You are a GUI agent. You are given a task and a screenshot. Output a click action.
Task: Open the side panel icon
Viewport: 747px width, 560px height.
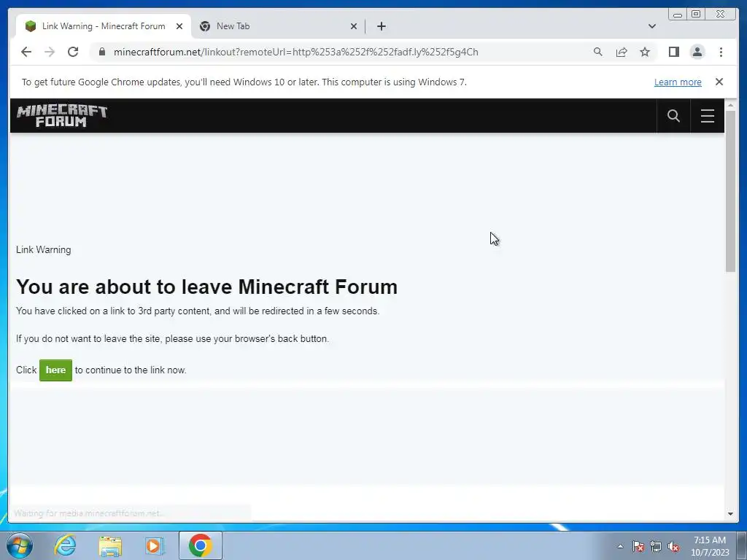point(673,52)
